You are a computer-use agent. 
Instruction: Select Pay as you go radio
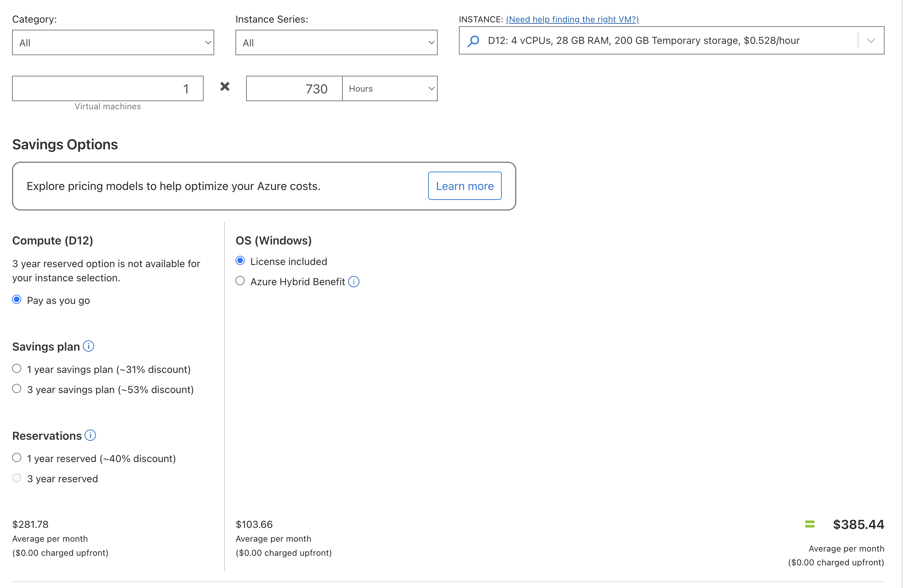17,300
